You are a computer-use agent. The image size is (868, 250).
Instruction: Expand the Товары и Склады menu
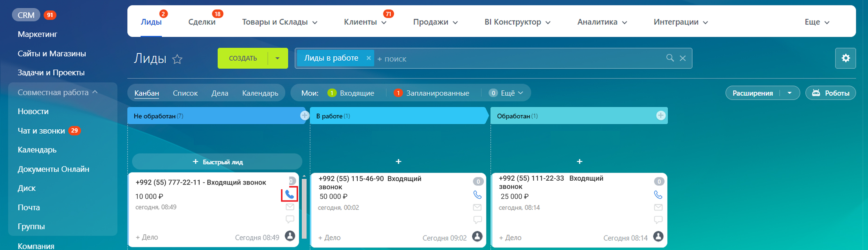point(279,22)
